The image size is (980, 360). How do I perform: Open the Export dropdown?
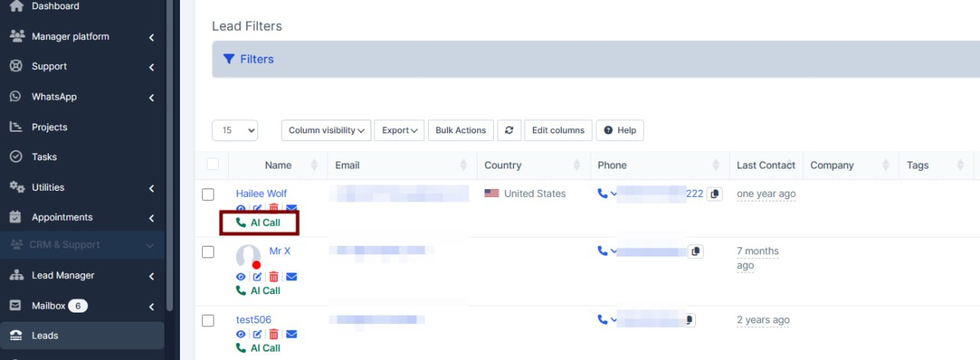[400, 130]
